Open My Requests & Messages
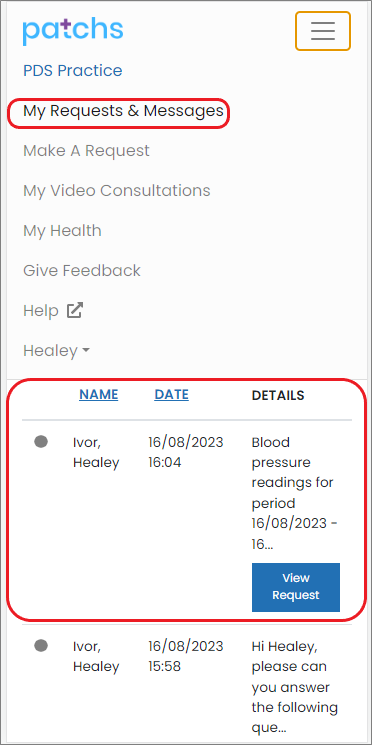The image size is (372, 745). coord(123,111)
